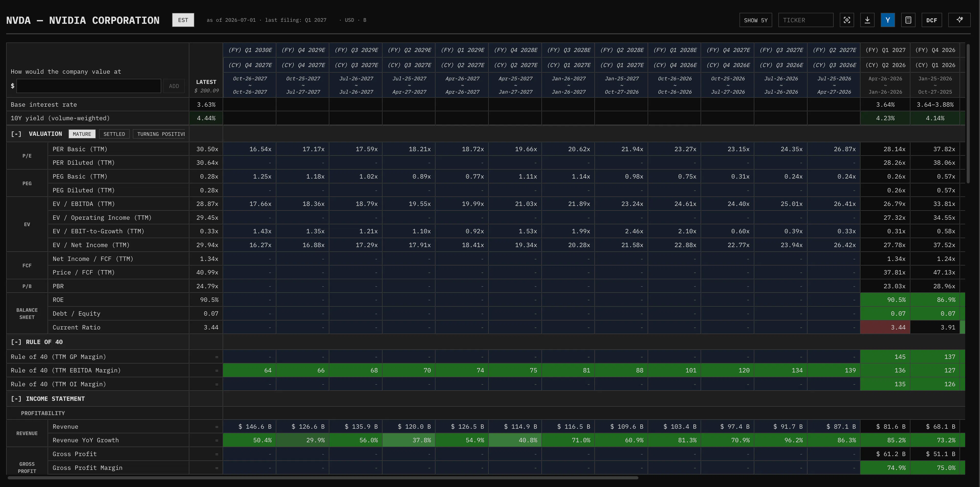Image resolution: width=980 pixels, height=487 pixels.
Task: Select the PER Basic (TTM) row label
Action: [x=80, y=149]
